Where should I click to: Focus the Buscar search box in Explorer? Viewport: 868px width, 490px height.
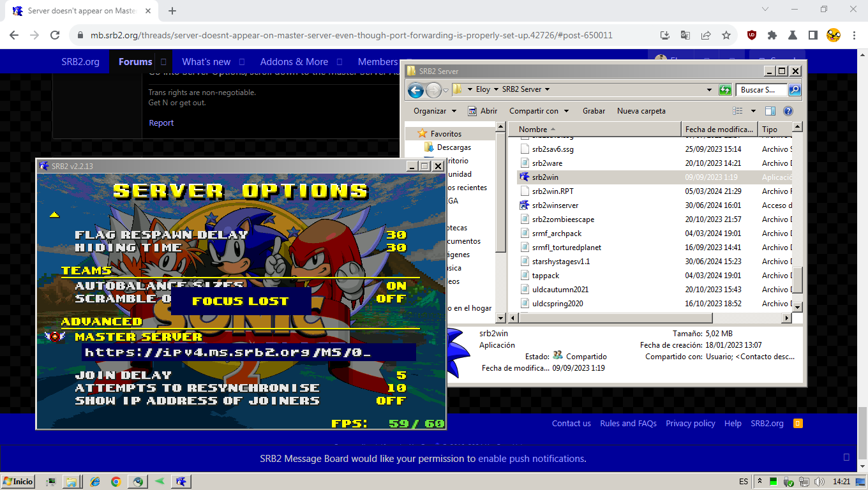[x=761, y=90]
